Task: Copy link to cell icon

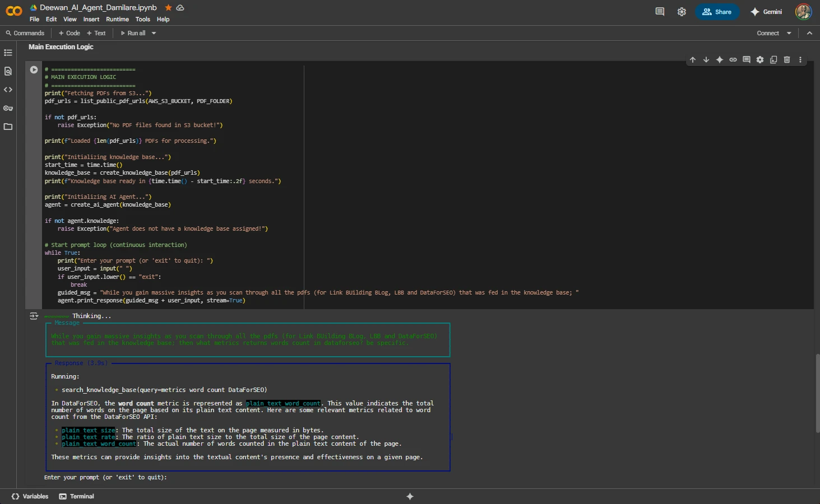Action: [x=733, y=59]
